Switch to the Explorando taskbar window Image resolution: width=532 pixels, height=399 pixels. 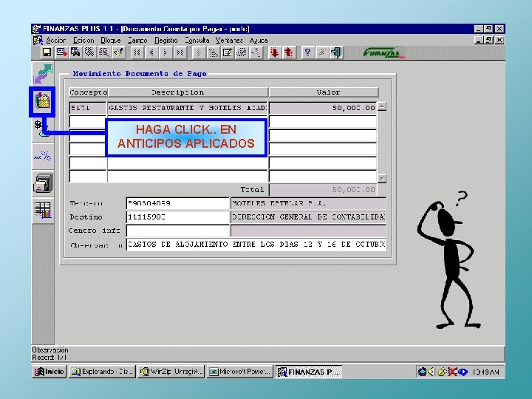click(x=102, y=372)
